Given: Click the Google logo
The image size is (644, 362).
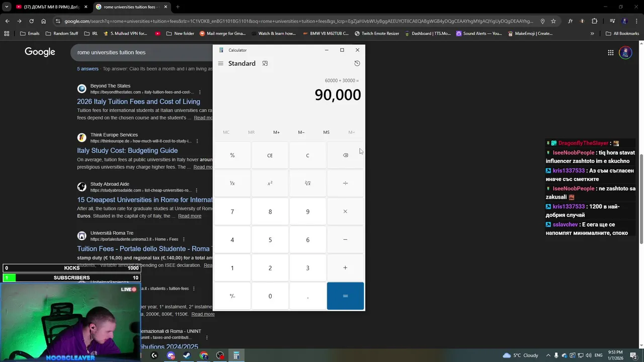Looking at the screenshot, I should point(40,52).
